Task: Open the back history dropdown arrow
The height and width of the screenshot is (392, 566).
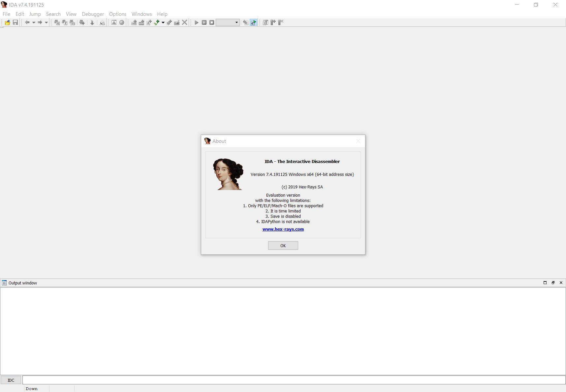Action: pos(34,22)
